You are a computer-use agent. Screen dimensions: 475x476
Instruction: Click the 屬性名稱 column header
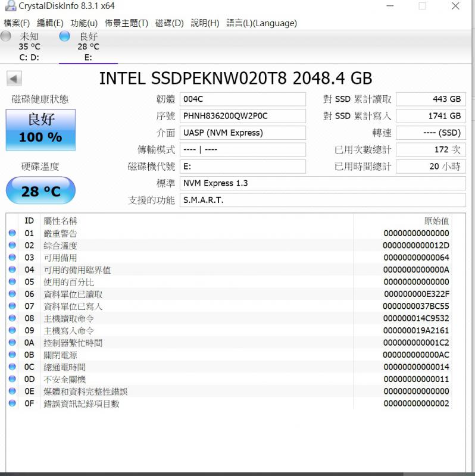coord(60,221)
